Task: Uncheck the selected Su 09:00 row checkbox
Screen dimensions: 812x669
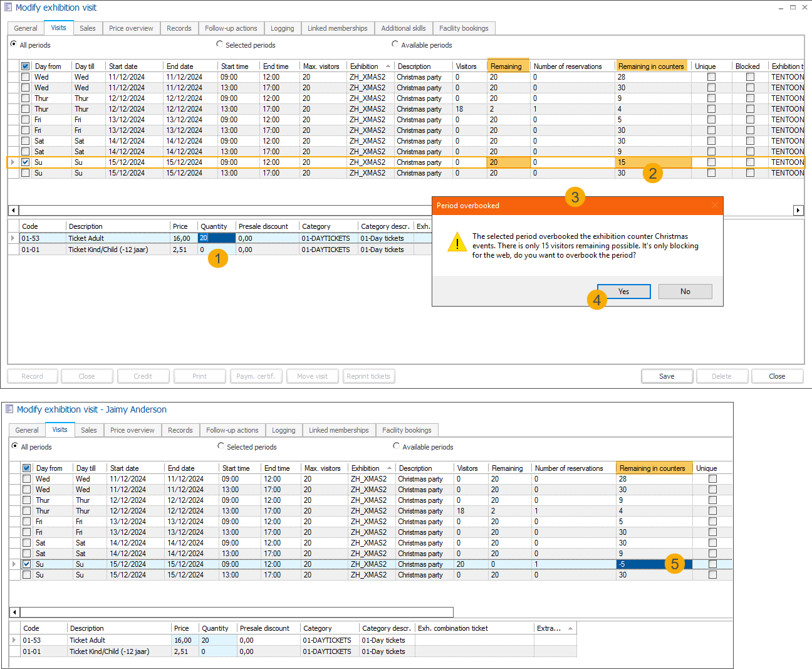Action: [25, 162]
